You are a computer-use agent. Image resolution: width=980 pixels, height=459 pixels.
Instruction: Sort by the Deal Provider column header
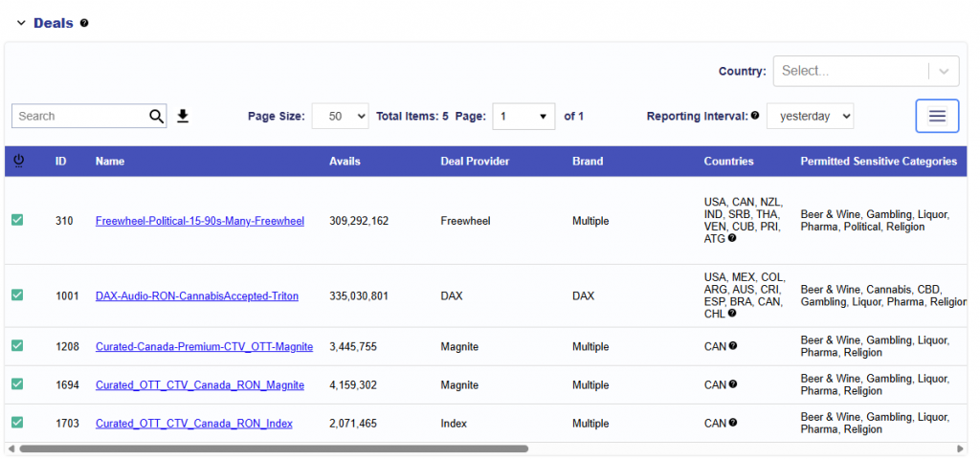[x=475, y=161]
